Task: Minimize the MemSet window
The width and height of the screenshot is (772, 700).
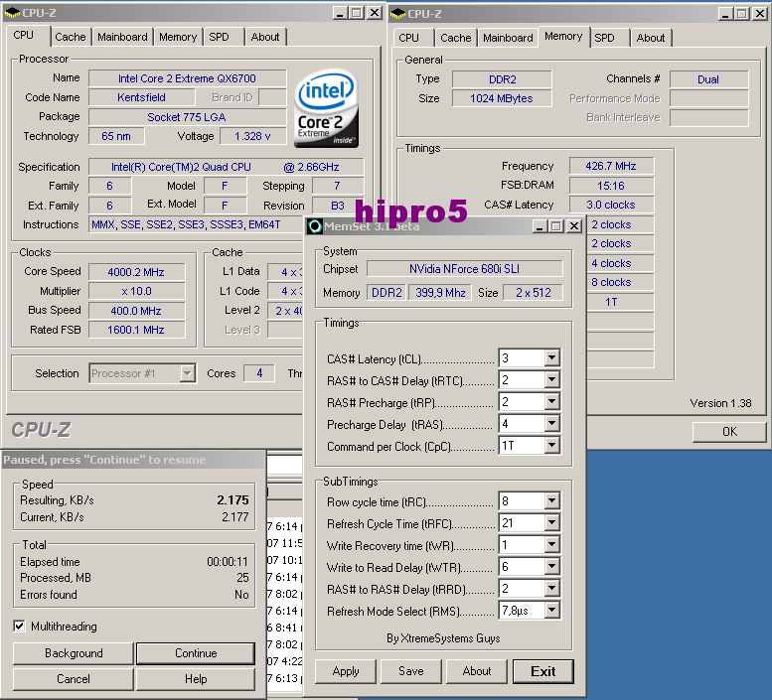Action: [x=540, y=226]
